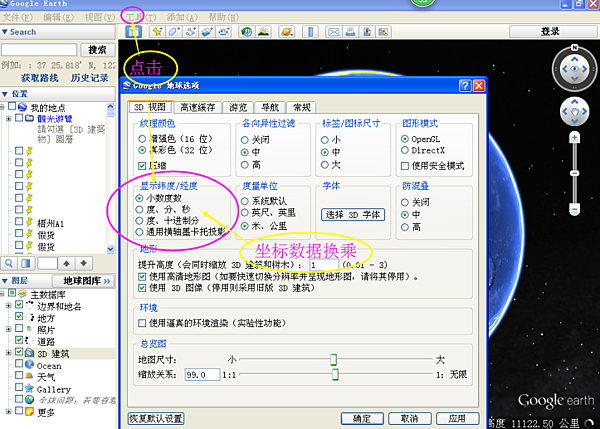Click the N north indicator on compass
The image size is (600, 429).
(x=574, y=47)
